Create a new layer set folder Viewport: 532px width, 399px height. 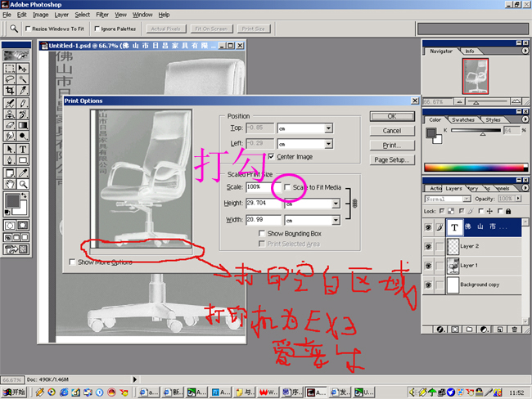coord(470,330)
